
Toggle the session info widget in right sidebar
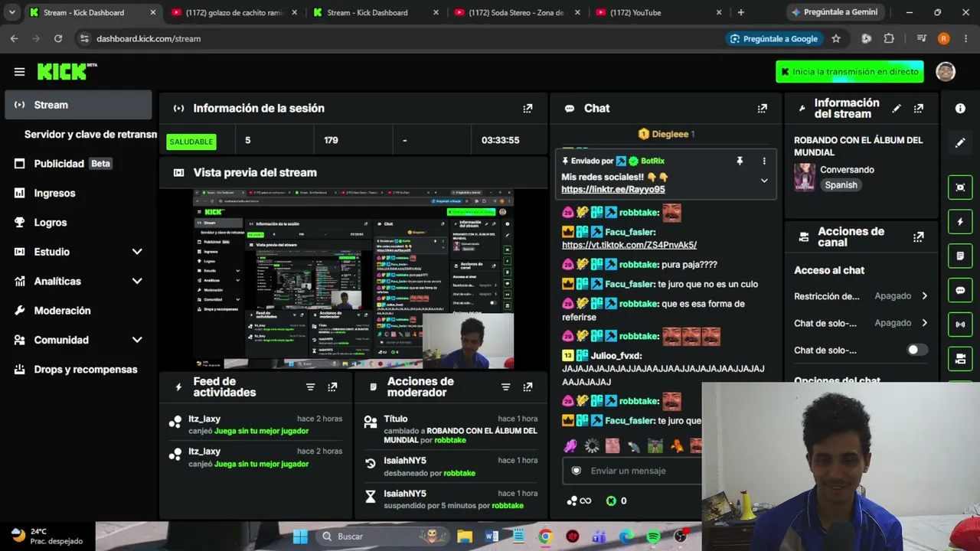(x=960, y=324)
